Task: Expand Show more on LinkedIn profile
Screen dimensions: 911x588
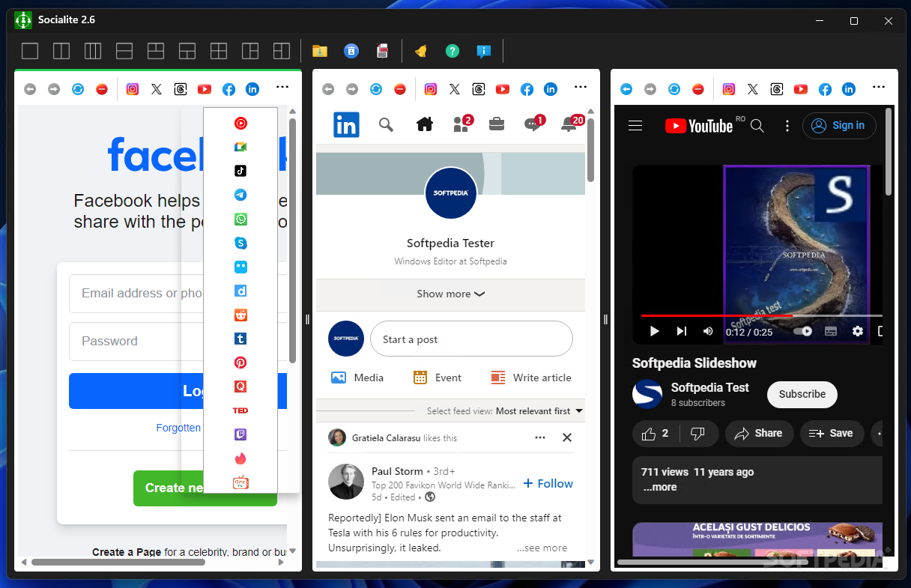Action: click(x=450, y=294)
